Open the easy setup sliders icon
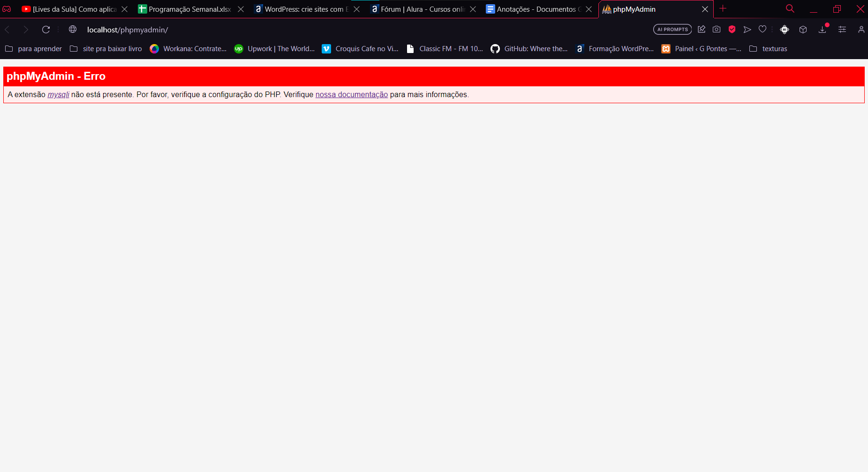 click(x=842, y=30)
